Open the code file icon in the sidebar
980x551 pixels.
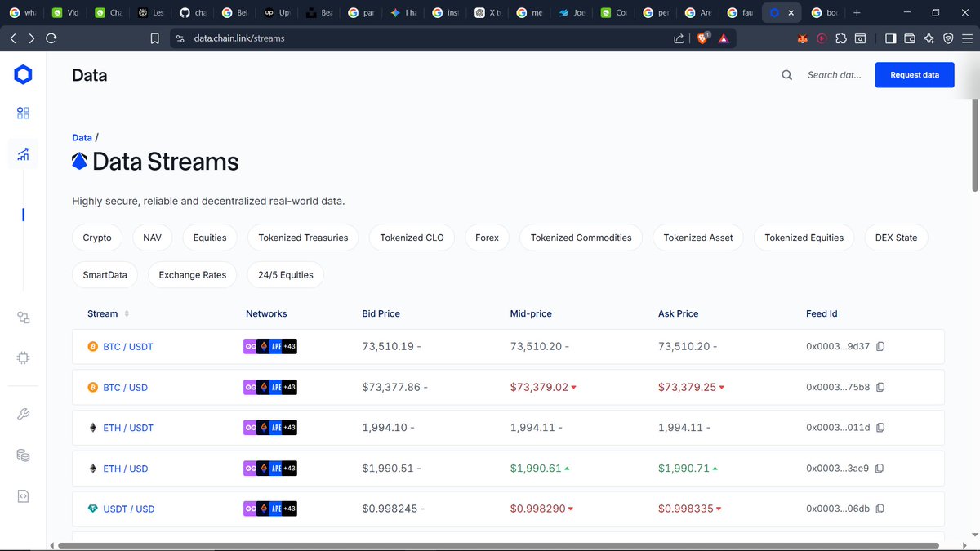pyautogui.click(x=23, y=495)
